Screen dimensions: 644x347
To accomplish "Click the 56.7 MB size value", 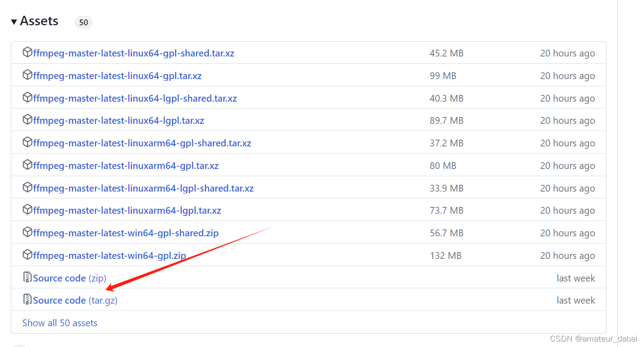I will pos(447,233).
